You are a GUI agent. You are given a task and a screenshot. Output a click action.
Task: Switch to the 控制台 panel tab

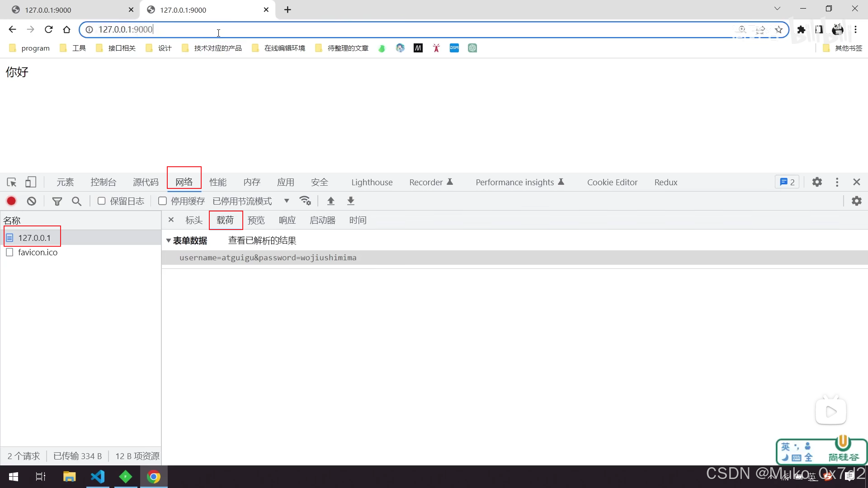click(104, 182)
